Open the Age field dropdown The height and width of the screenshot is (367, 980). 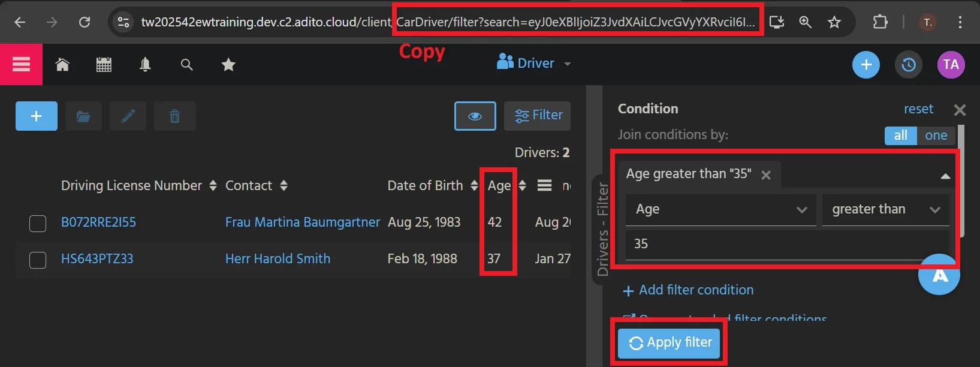721,209
